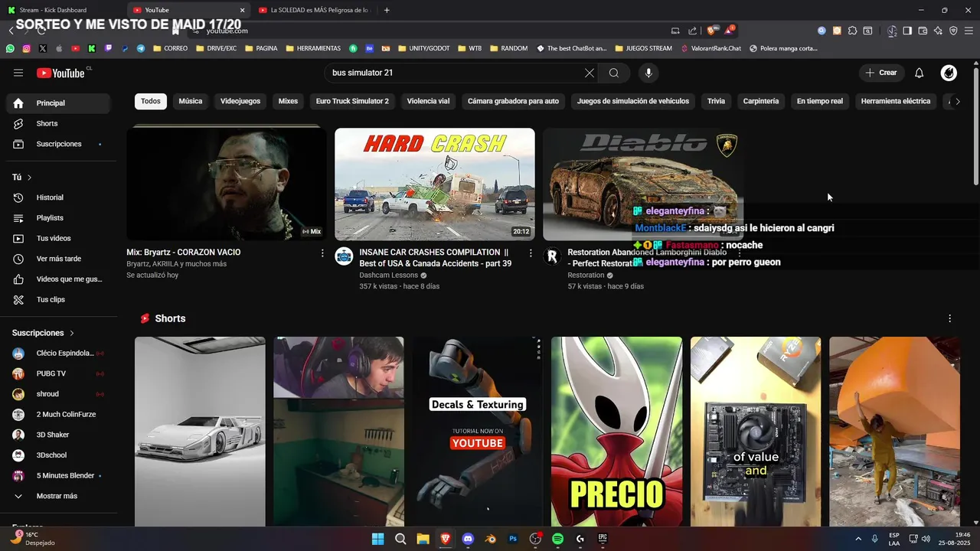Open 5 Minutes Blender channel
The width and height of the screenshot is (980, 551).
59,475
